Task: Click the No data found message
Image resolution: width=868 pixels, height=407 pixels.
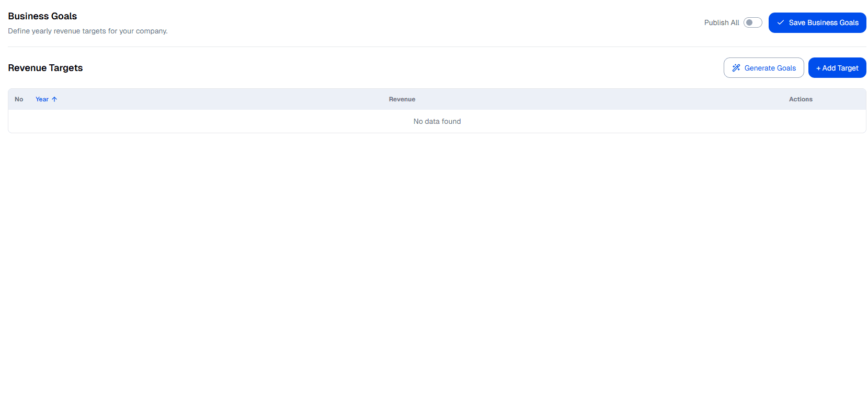Action: pyautogui.click(x=437, y=121)
